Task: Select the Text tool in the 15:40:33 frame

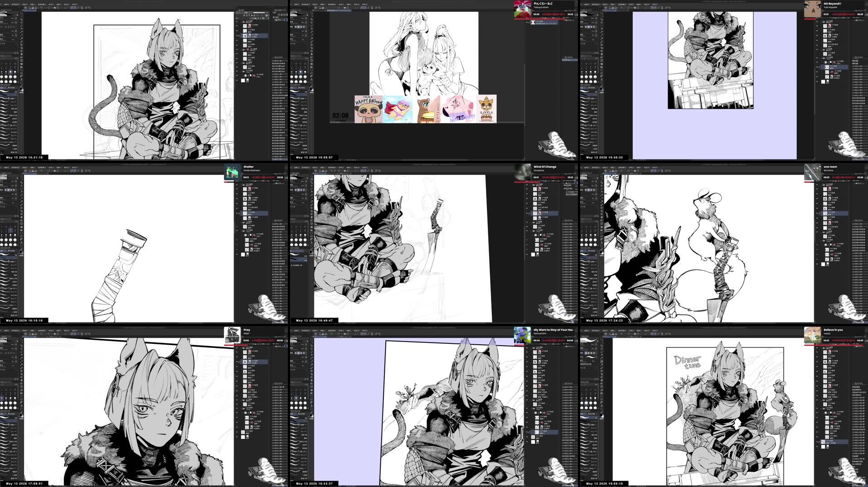Action: coord(601,79)
